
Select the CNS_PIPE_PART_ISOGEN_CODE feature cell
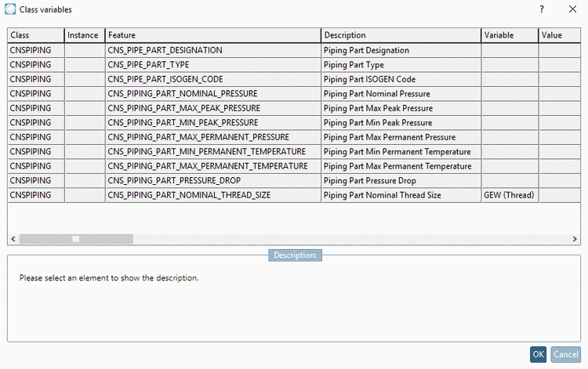(213, 79)
